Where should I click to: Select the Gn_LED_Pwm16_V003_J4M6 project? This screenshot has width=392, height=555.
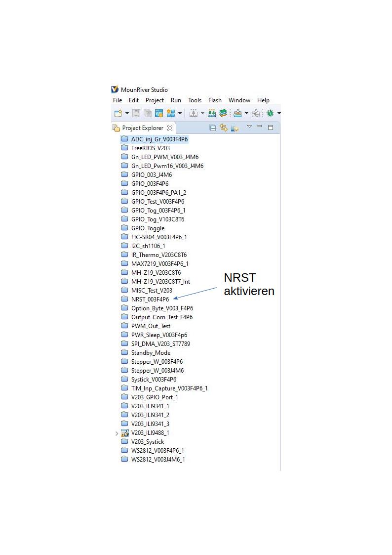(167, 166)
